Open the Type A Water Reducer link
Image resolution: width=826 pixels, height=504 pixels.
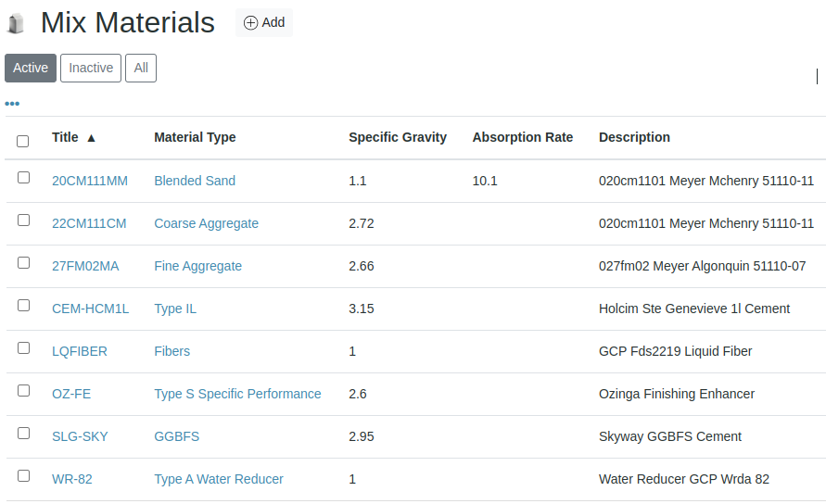(x=219, y=479)
